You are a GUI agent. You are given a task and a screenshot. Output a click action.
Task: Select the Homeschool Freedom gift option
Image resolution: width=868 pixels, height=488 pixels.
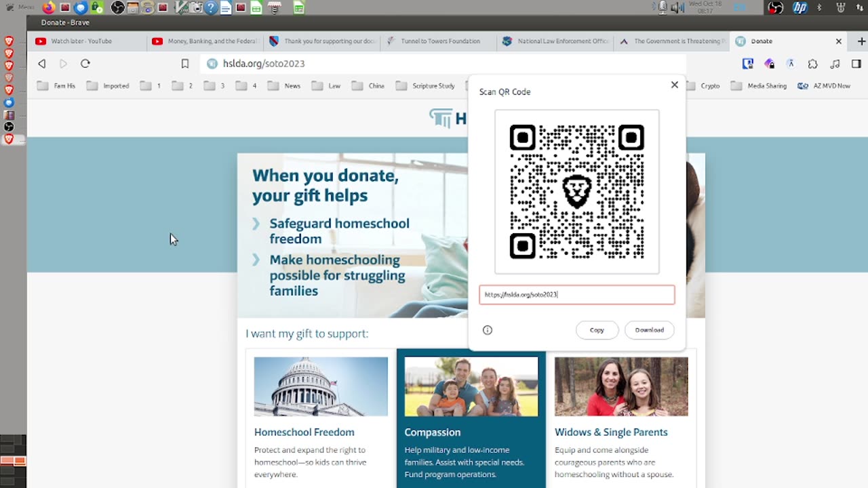321,418
